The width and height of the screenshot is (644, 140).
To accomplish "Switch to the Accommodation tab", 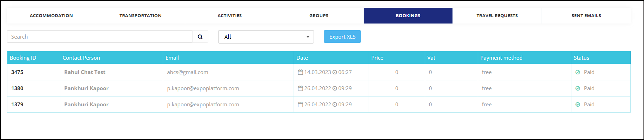I will coord(51,16).
